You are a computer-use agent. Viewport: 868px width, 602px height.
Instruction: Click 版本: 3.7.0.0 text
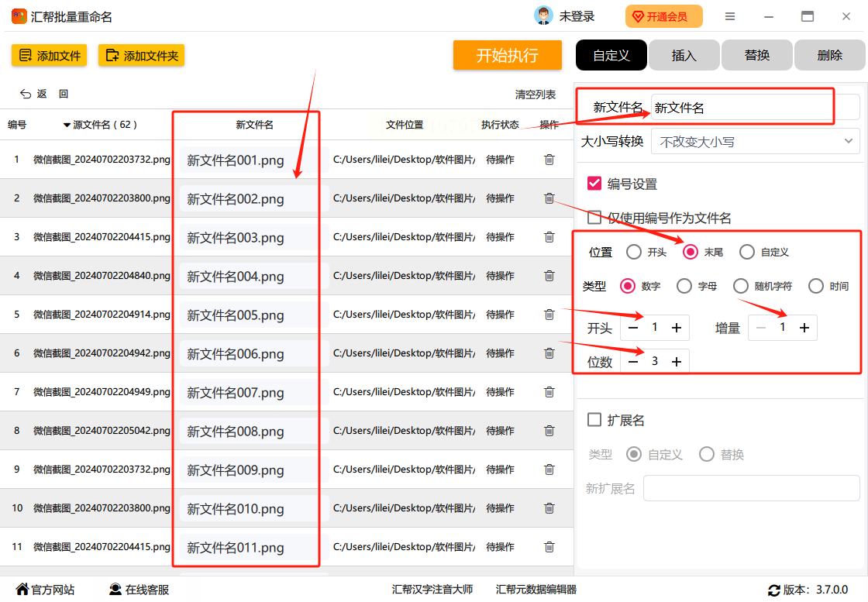click(815, 590)
